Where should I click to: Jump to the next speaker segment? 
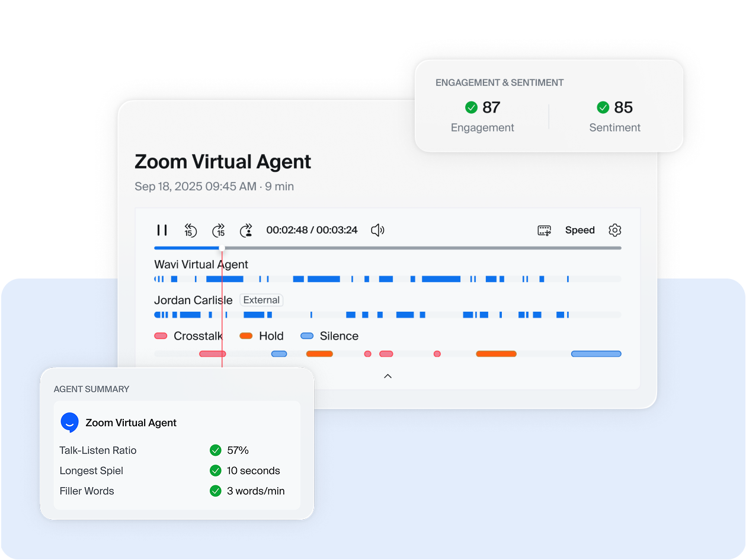click(246, 230)
